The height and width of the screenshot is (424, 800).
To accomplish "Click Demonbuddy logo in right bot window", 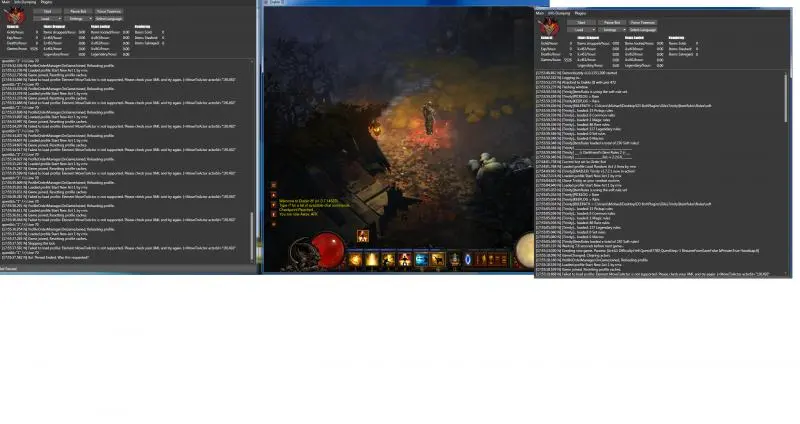I will (549, 27).
